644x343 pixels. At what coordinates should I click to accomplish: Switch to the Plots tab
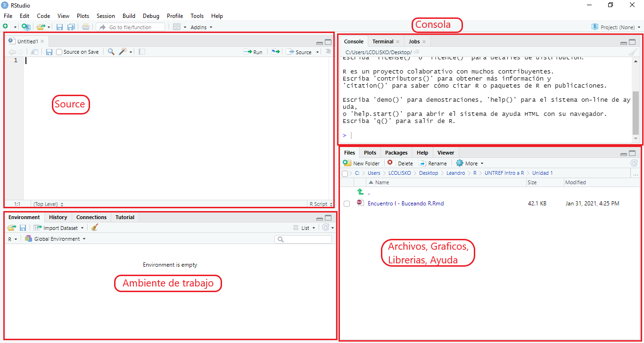tap(370, 153)
